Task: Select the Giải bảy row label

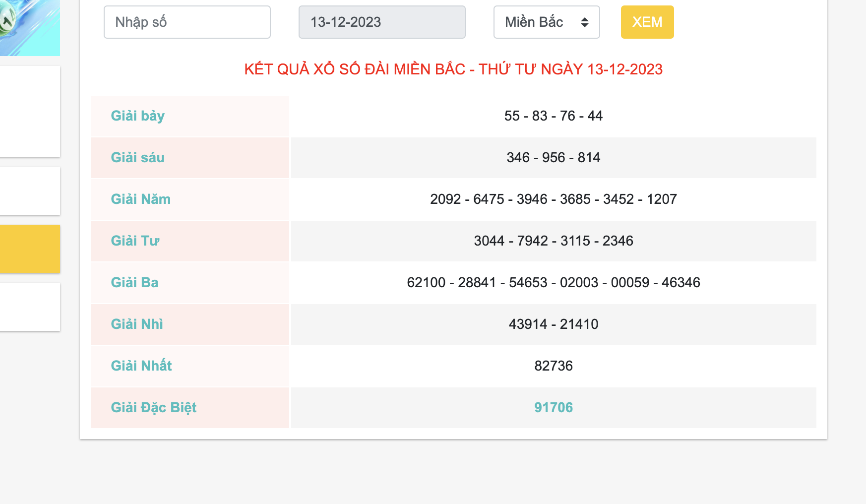Action: (x=138, y=116)
